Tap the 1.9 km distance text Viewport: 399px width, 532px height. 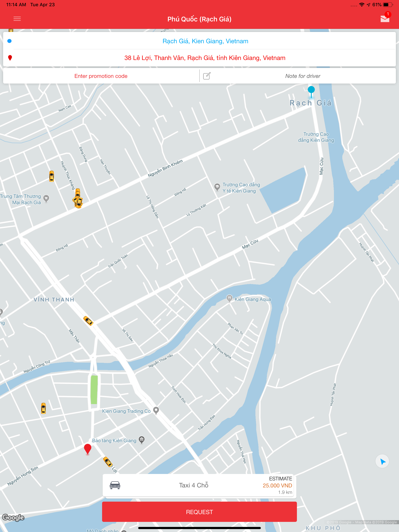[x=285, y=492]
